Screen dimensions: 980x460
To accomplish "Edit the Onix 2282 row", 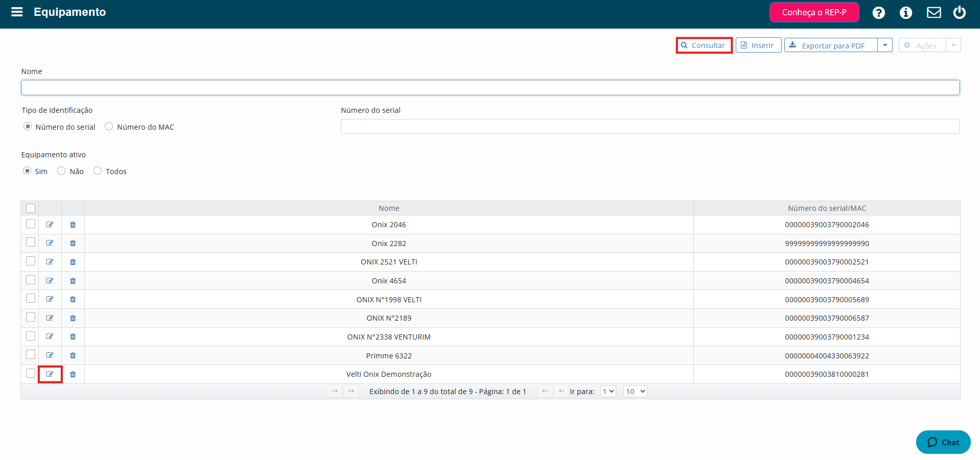I will (50, 243).
